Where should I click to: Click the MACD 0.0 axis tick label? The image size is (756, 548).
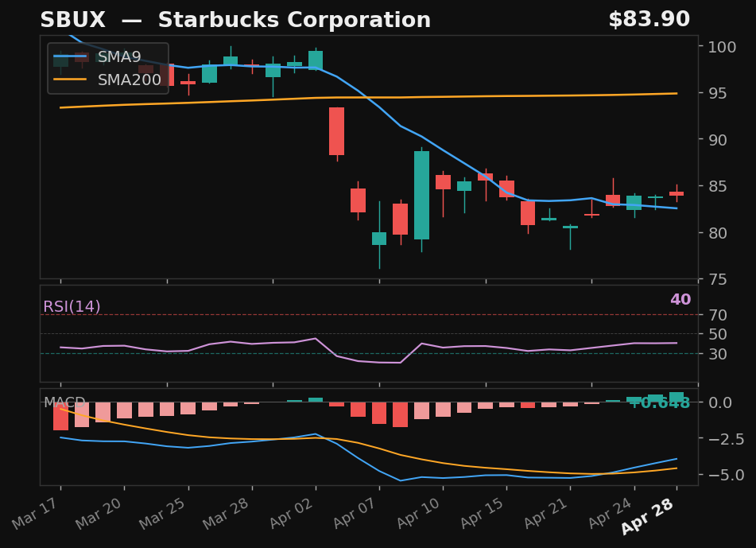[720, 402]
